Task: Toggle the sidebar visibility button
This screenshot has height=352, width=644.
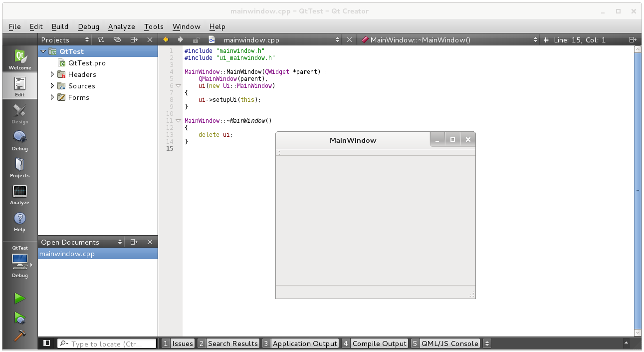Action: coord(46,343)
